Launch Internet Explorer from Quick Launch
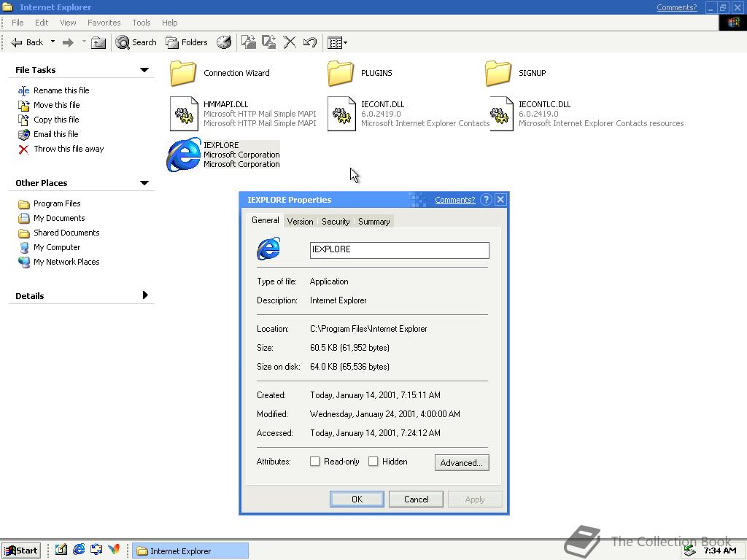 point(79,550)
